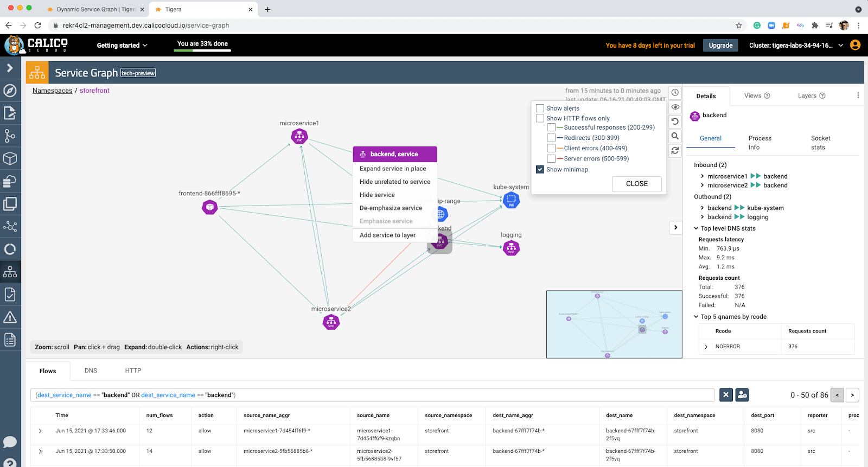
Task: Select the frontend-866fff8695 node
Action: [x=210, y=207]
